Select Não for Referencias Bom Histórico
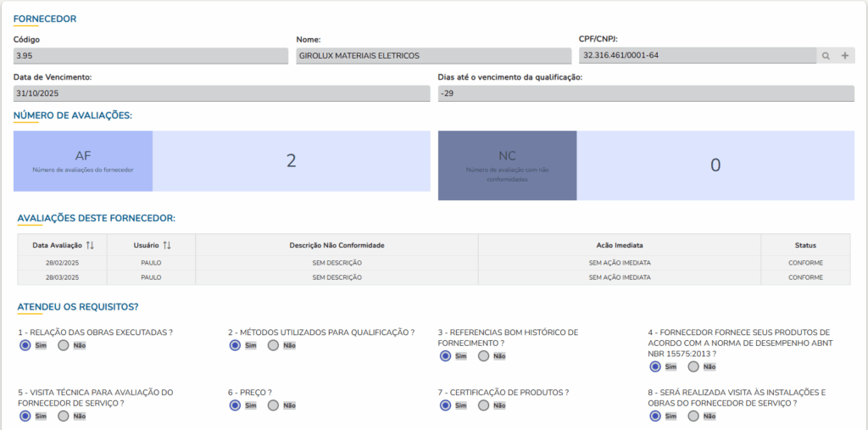The image size is (868, 430). pos(484,356)
